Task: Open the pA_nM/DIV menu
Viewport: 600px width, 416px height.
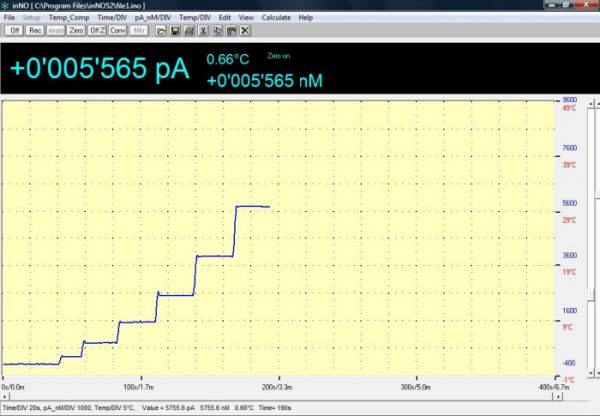Action: click(x=153, y=18)
